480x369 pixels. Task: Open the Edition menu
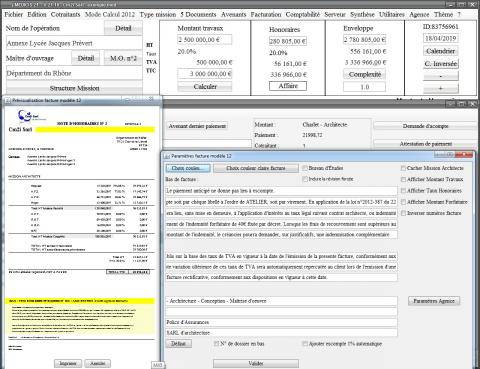pos(37,15)
